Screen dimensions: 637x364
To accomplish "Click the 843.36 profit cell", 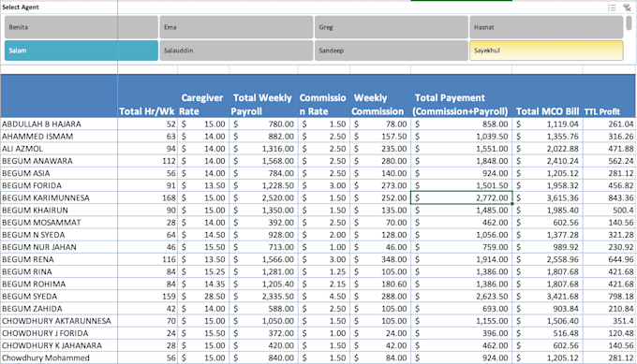I will [x=610, y=197].
